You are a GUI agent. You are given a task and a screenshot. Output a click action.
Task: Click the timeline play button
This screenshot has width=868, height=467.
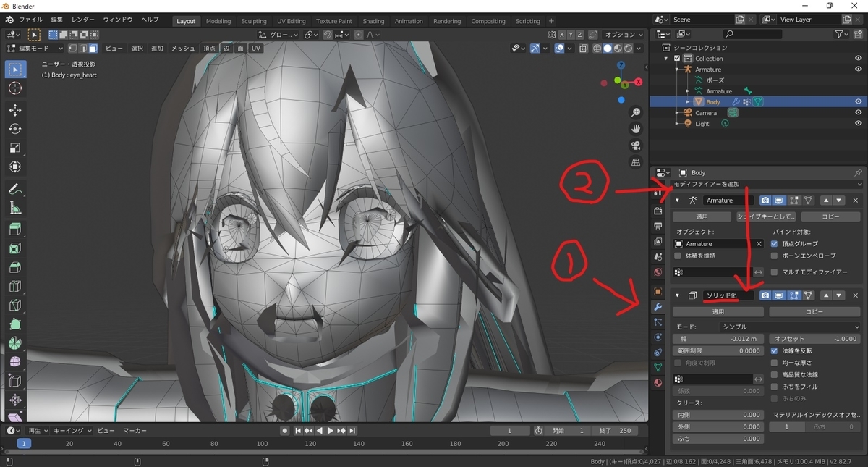point(330,430)
